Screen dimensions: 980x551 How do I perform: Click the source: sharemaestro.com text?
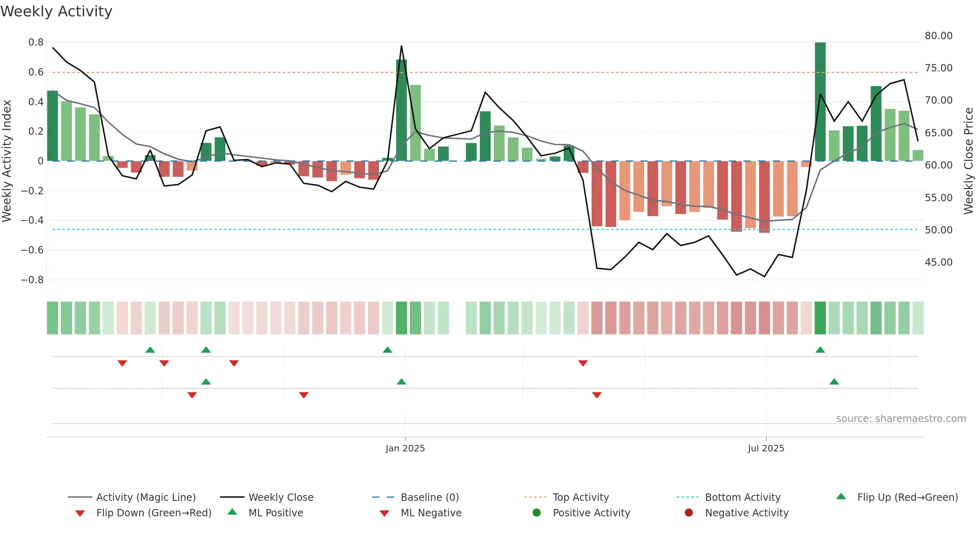click(901, 418)
